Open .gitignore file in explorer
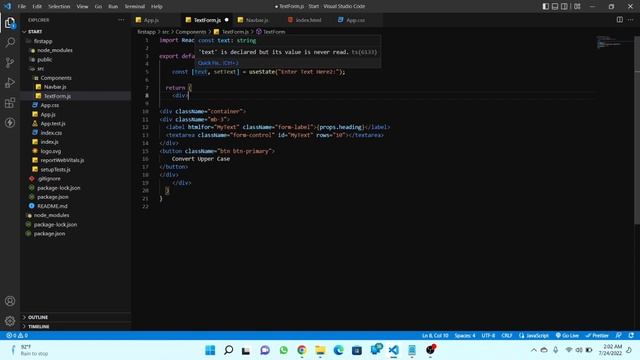The width and height of the screenshot is (640, 360). 76,179
